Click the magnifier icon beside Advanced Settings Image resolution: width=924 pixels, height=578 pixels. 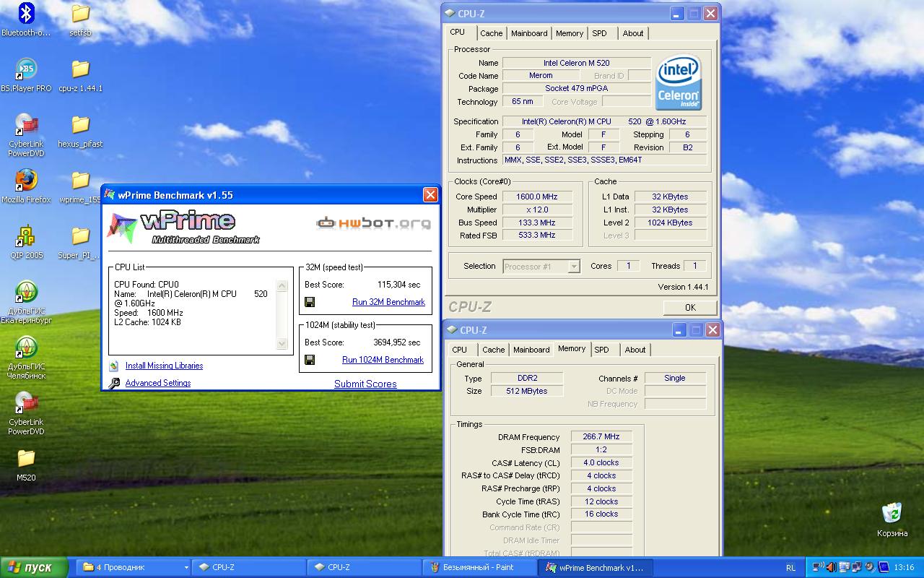113,384
